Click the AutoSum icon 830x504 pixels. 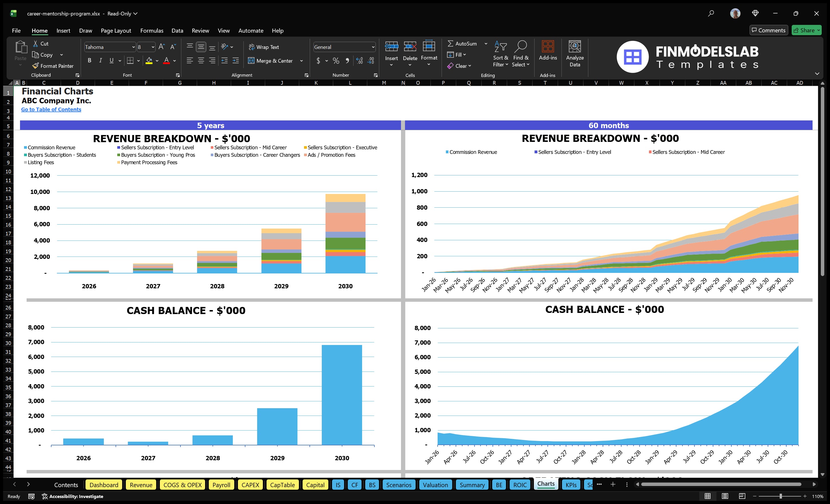pos(451,43)
